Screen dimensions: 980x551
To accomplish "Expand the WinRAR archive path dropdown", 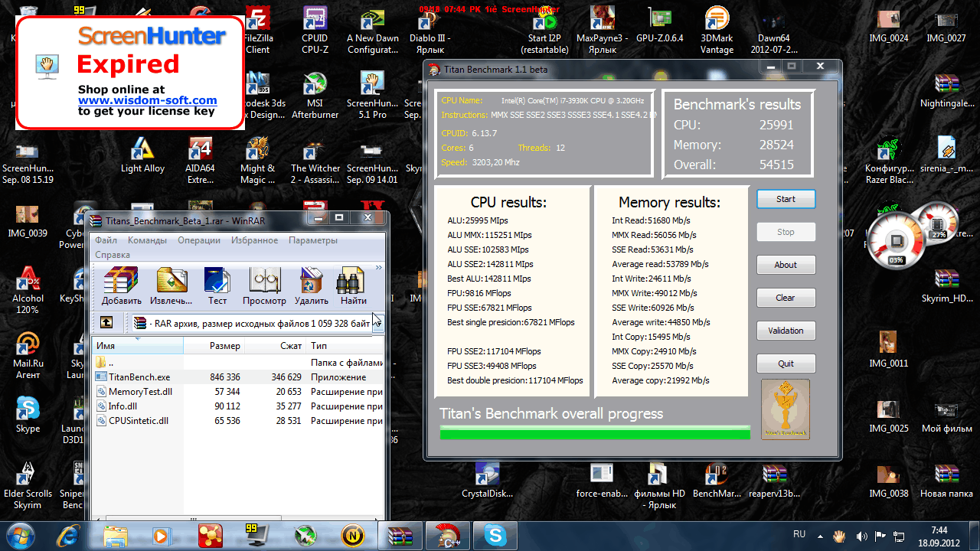I will point(377,324).
